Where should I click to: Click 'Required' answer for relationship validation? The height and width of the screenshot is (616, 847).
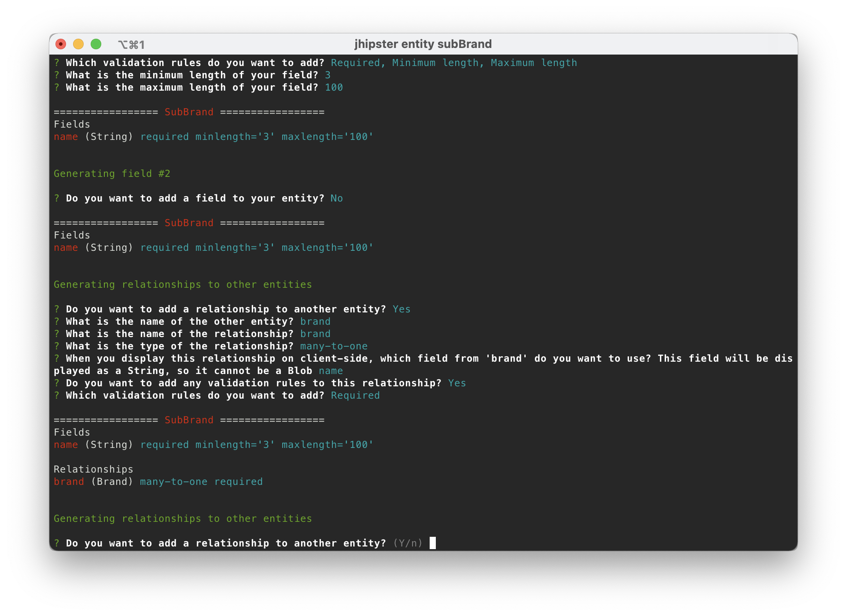click(355, 396)
